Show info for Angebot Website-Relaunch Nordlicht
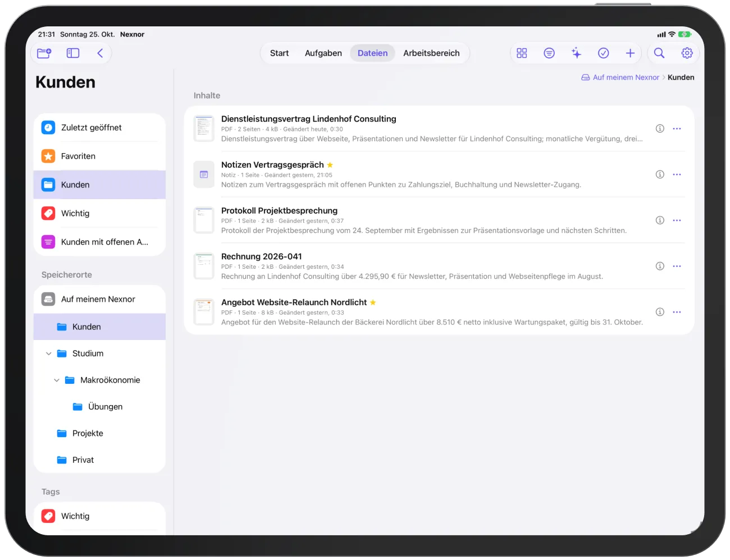Image resolution: width=730 pixels, height=560 pixels. pyautogui.click(x=660, y=312)
